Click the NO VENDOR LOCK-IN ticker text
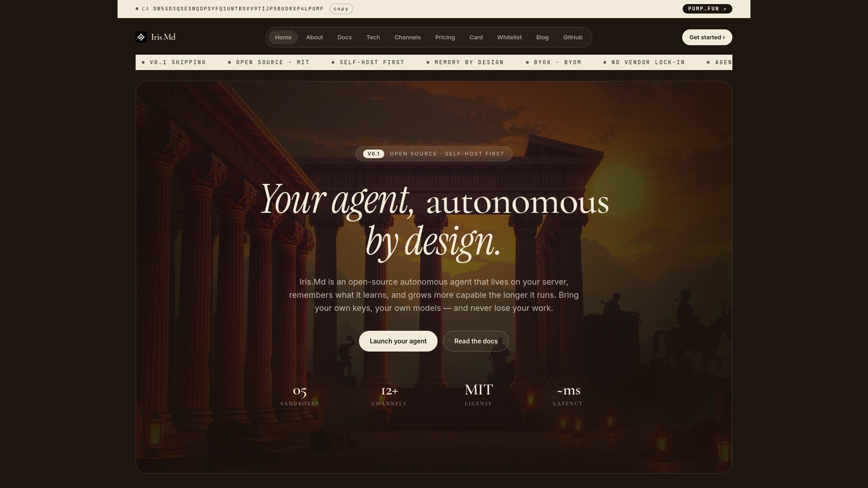Viewport: 868px width, 488px height. click(648, 62)
